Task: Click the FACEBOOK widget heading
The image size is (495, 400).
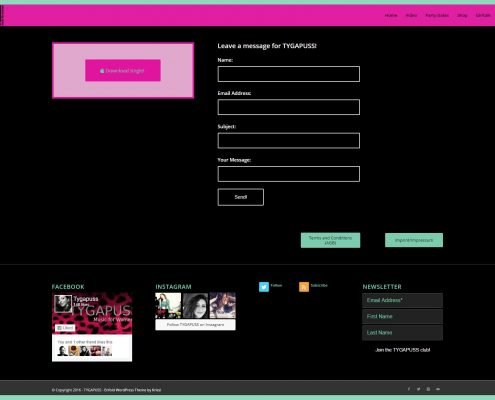Action: (x=68, y=287)
